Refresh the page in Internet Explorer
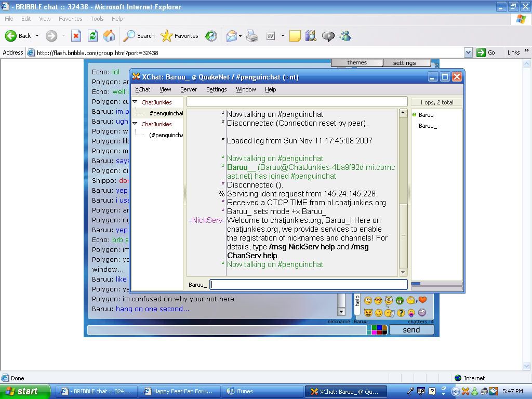The image size is (532, 399). (x=92, y=36)
